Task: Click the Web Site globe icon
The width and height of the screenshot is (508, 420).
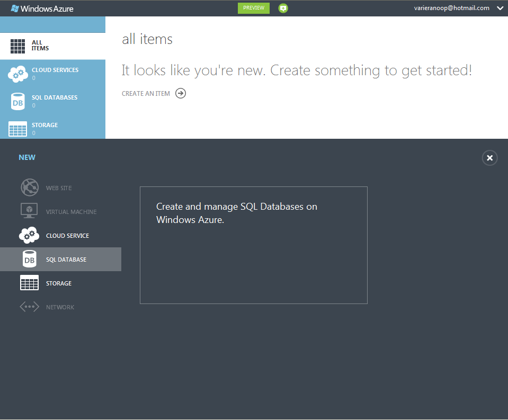Action: pos(30,187)
